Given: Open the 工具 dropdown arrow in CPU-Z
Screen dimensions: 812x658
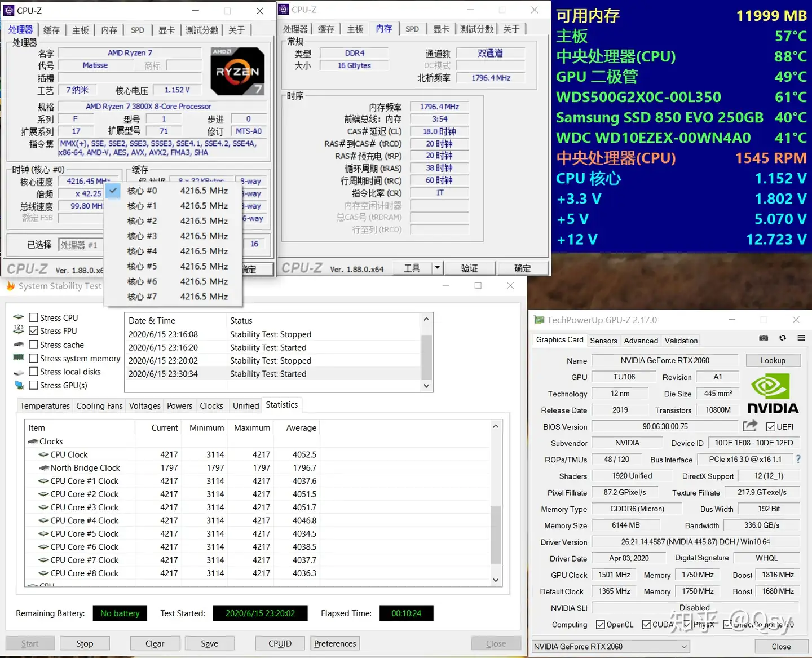Looking at the screenshot, I should (x=437, y=268).
